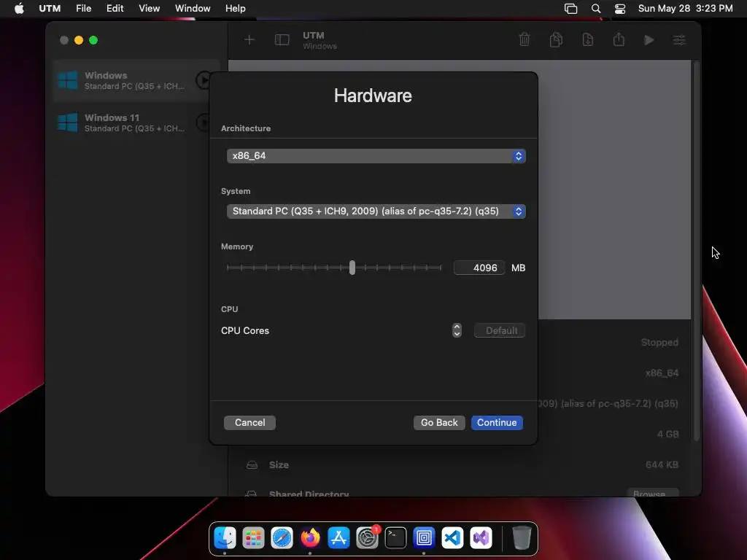Viewport: 747px width, 560px height.
Task: Click the clone VM icon in toolbar
Action: (556, 39)
